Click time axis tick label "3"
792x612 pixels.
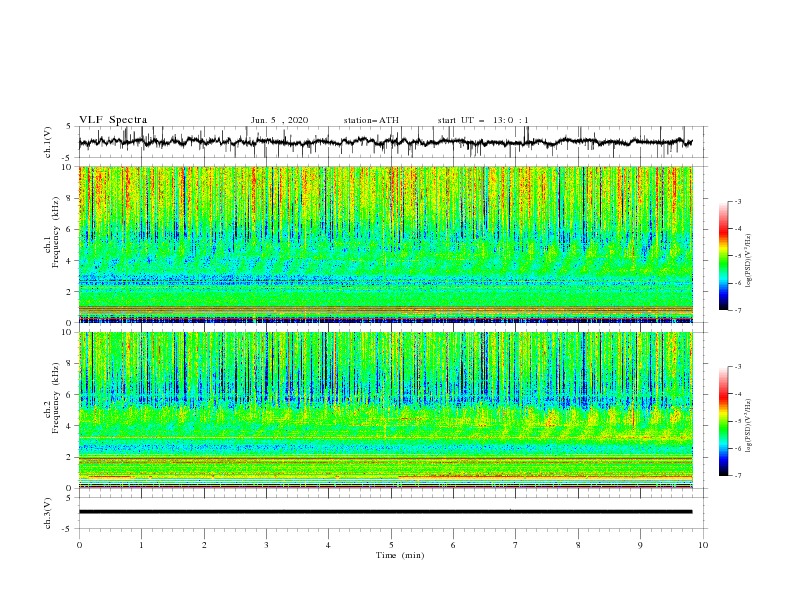266,545
